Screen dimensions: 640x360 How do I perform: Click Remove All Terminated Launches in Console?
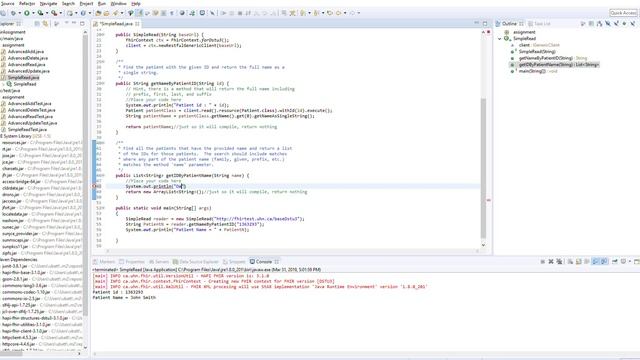[x=559, y=262]
